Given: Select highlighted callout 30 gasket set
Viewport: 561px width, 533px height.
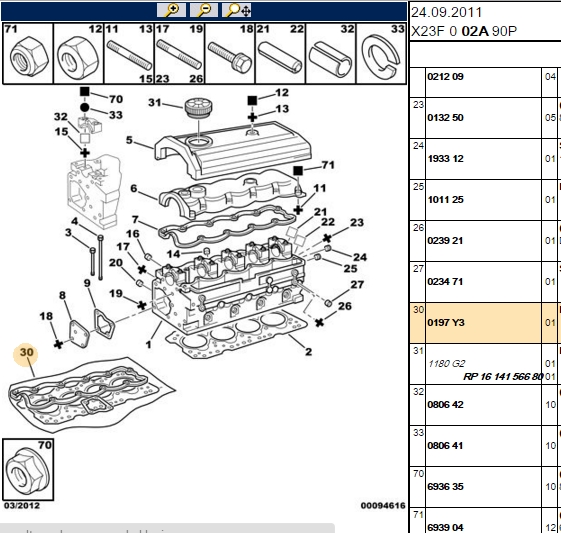Looking at the screenshot, I should click(x=26, y=352).
